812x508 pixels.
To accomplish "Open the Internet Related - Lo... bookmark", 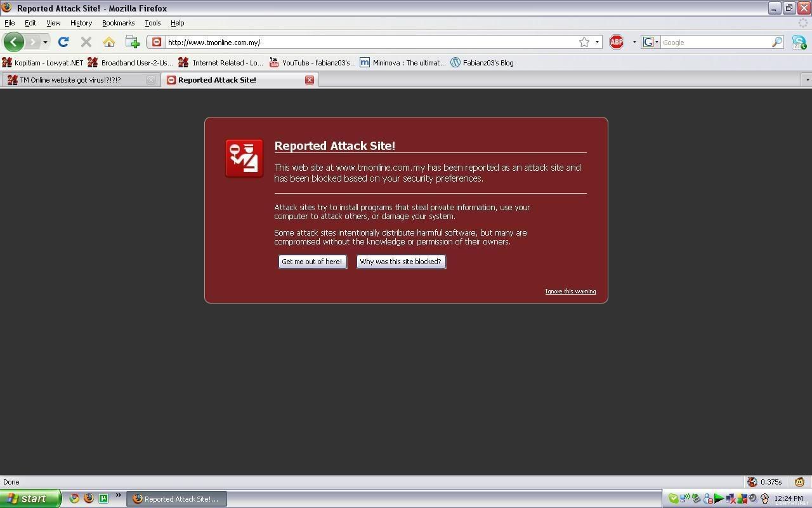I will [x=221, y=62].
